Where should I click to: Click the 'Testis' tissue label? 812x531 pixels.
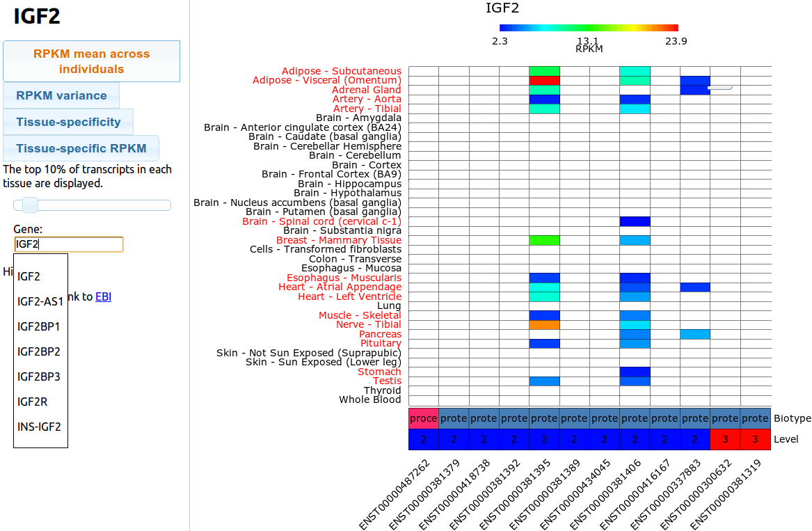(387, 381)
